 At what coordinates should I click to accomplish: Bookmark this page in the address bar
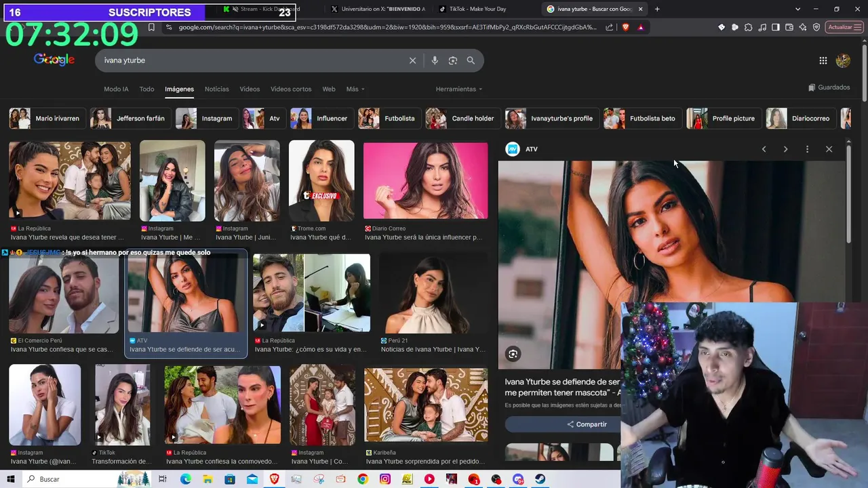(151, 27)
